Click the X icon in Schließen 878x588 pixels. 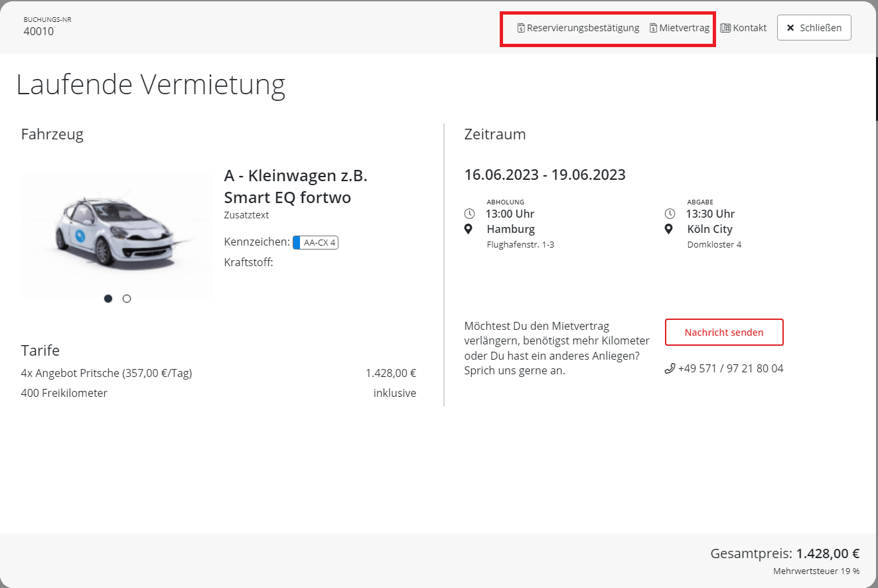(x=790, y=28)
